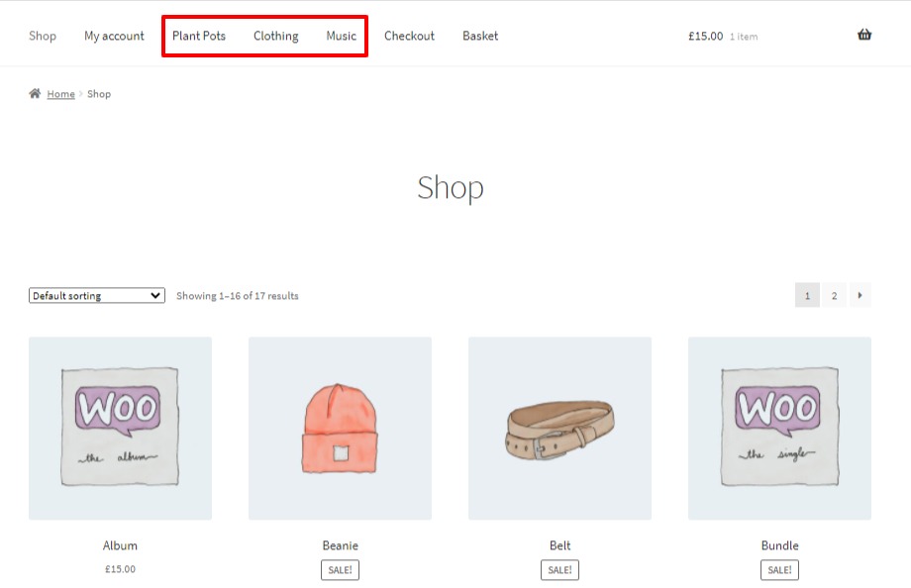Image resolution: width=911 pixels, height=588 pixels.
Task: Open the shopping basket via the cart icon
Action: coord(863,33)
